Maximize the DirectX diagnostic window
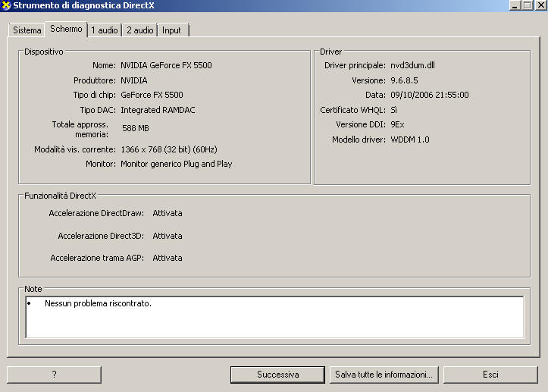 [528, 5]
